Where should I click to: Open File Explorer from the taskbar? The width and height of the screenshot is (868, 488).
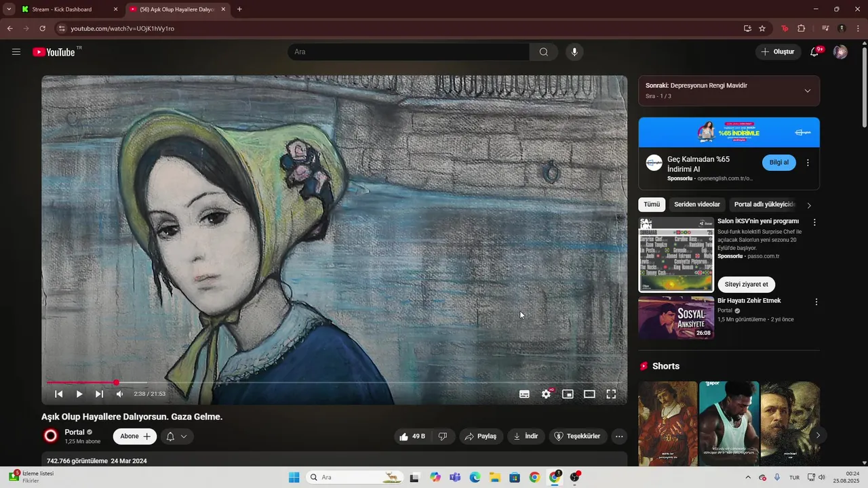pos(494,477)
